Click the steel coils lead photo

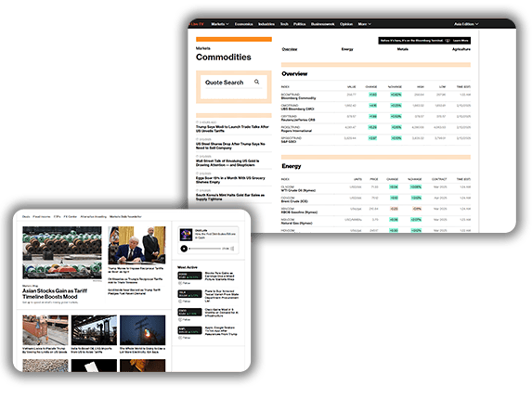pos(62,253)
